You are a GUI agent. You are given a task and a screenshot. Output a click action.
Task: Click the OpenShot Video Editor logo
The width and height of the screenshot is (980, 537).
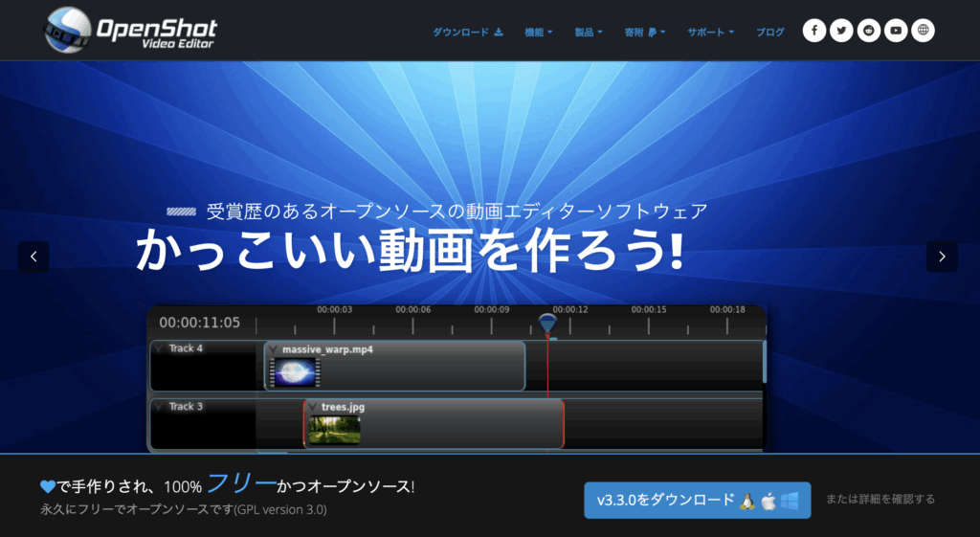tap(130, 30)
